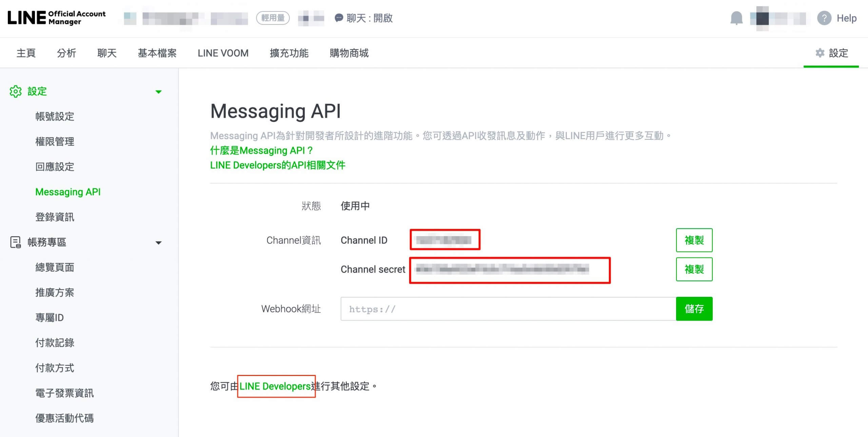Image resolution: width=868 pixels, height=437 pixels.
Task: Copy the Channel secret with 複製 button
Action: [x=694, y=269]
